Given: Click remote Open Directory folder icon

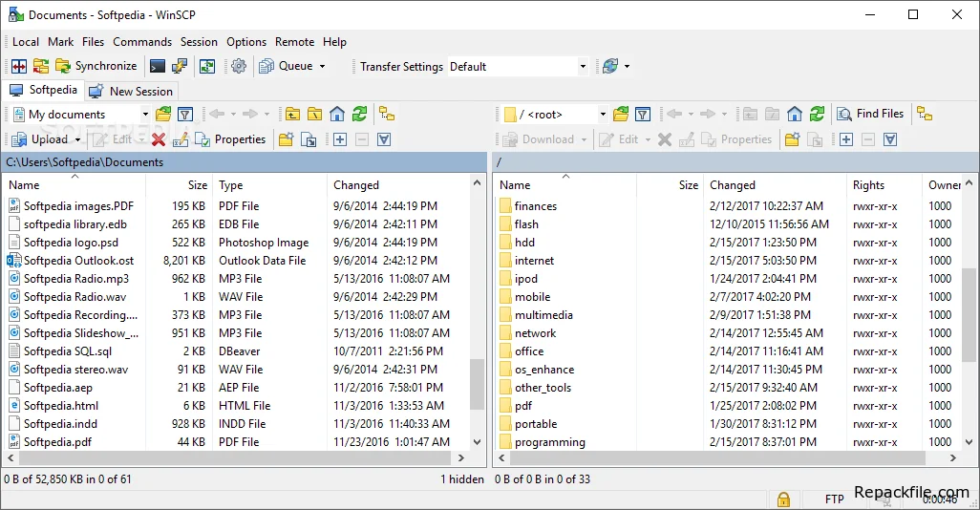Looking at the screenshot, I should 621,115.
